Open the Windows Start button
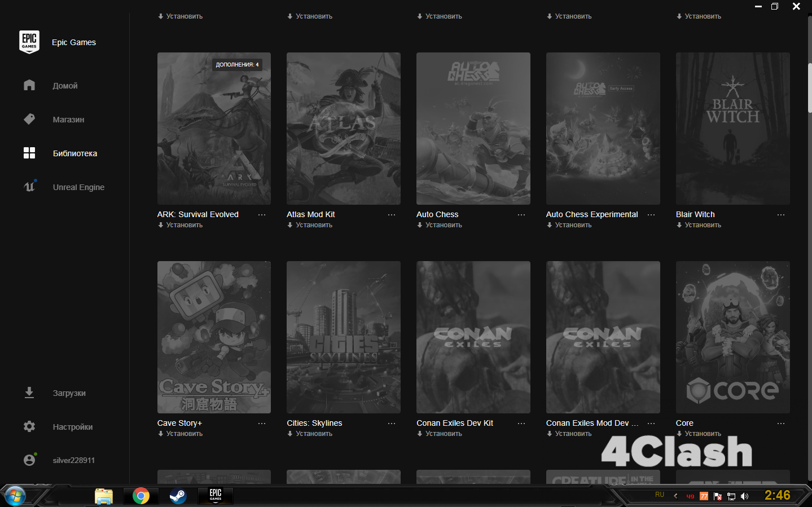 pos(14,496)
